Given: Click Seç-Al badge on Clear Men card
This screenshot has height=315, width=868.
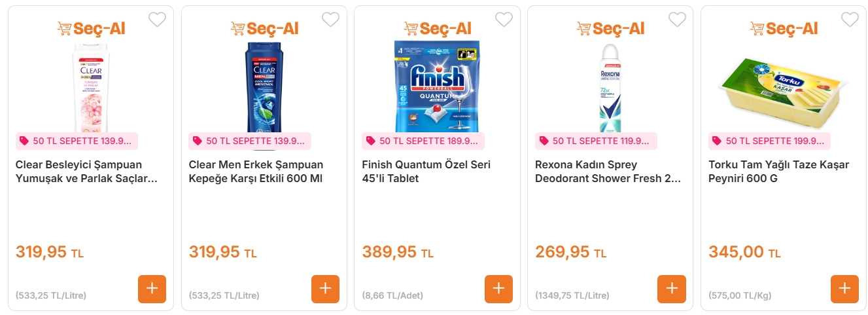Looking at the screenshot, I should [x=264, y=29].
